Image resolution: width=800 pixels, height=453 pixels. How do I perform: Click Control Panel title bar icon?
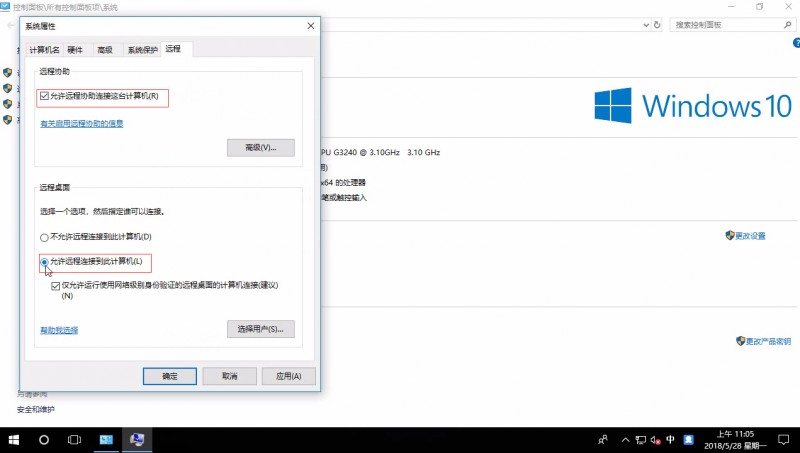coord(5,6)
